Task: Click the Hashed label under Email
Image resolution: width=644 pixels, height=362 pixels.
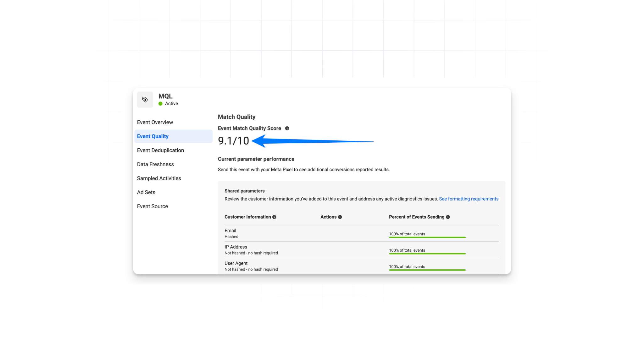Action: pos(231,237)
